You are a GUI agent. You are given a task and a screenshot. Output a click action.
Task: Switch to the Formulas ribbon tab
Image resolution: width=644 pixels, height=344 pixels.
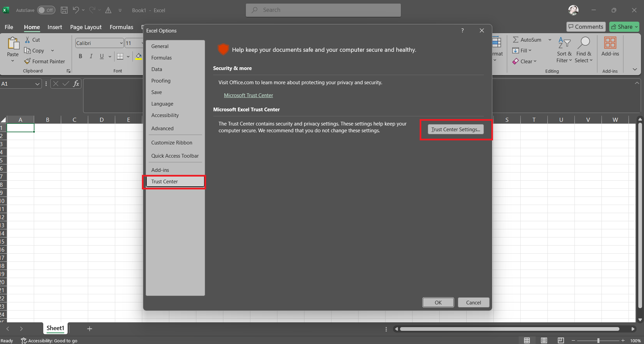(x=121, y=27)
